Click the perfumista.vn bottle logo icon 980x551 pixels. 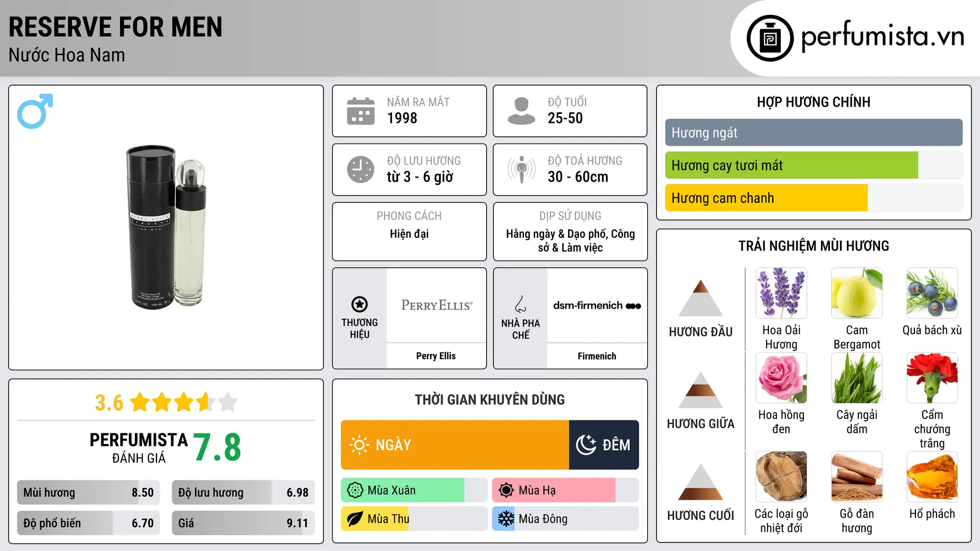(x=770, y=38)
